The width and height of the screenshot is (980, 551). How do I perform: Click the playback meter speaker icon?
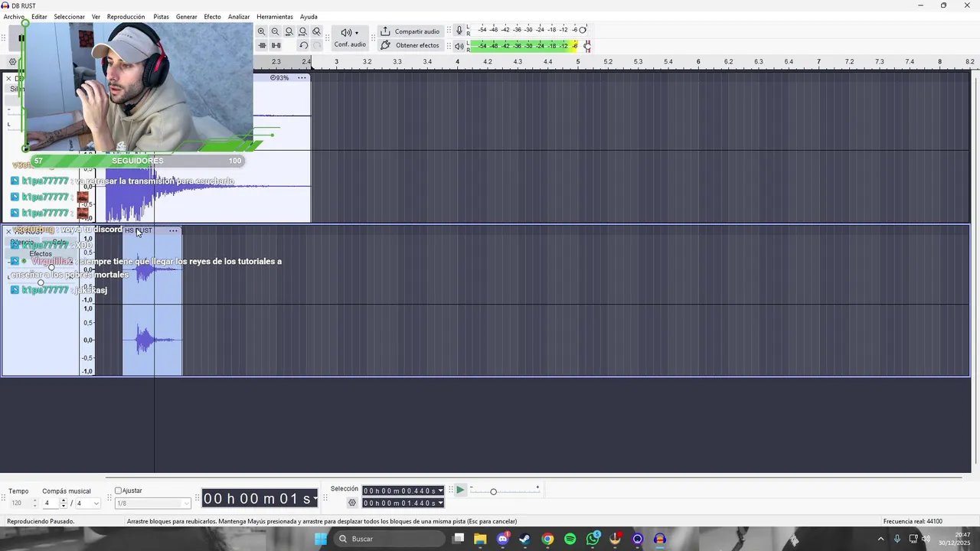click(459, 46)
